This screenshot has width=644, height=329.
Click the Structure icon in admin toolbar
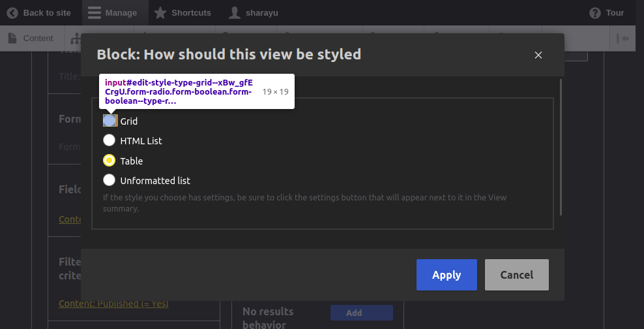tap(76, 39)
